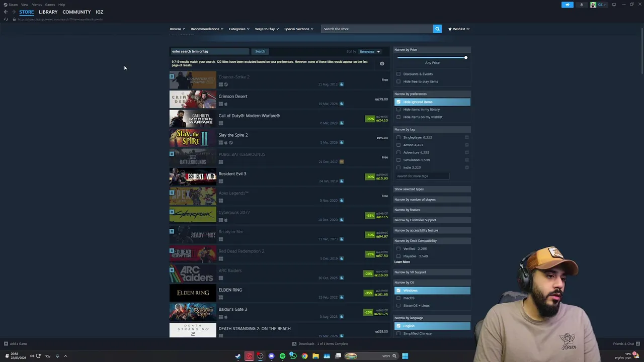Open the STORE tab
Viewport: 644px width, 362px height.
27,12
